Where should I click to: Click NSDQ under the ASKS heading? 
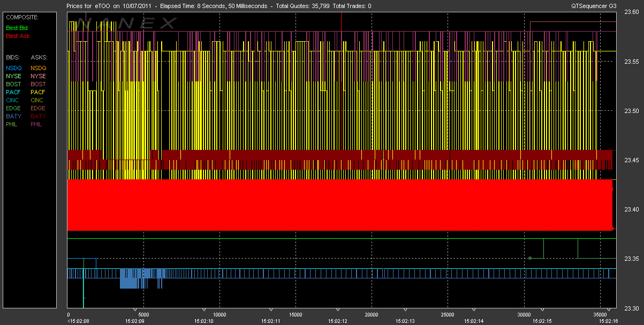[x=39, y=68]
